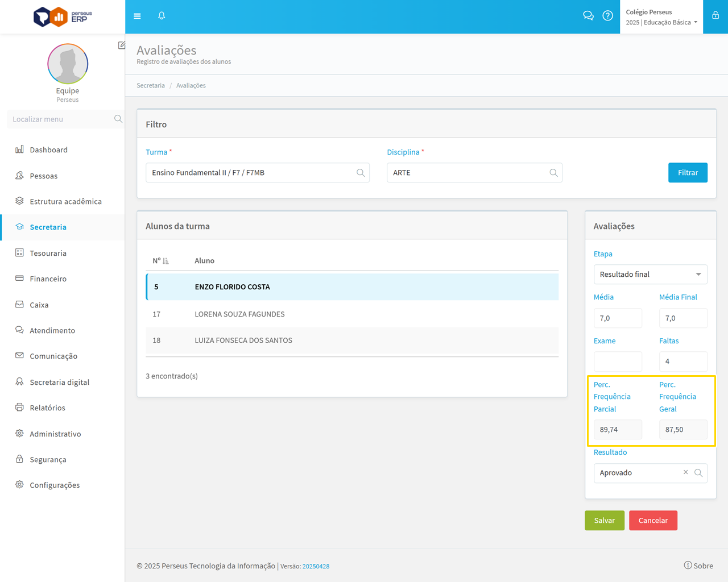Click the Disciplina field search icon
Image resolution: width=728 pixels, height=582 pixels.
[553, 173]
